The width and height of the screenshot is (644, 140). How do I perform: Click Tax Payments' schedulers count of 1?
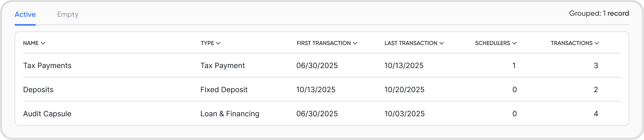[514, 66]
